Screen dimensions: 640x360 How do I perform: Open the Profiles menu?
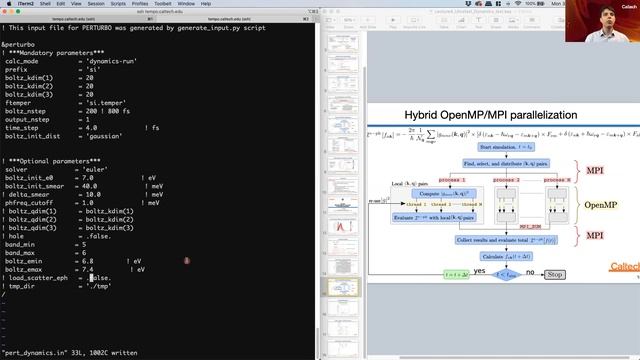click(x=140, y=4)
